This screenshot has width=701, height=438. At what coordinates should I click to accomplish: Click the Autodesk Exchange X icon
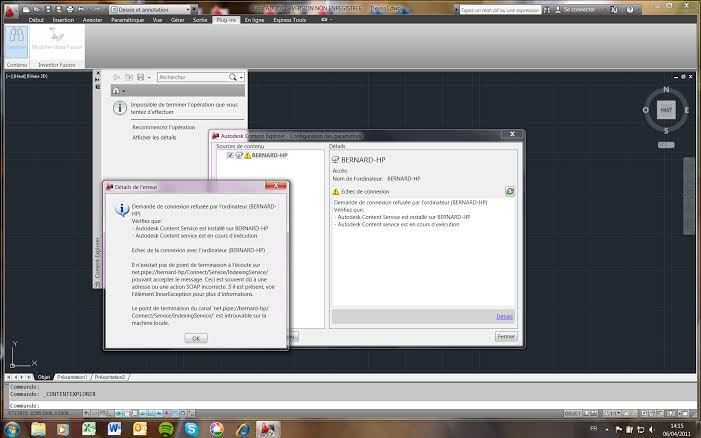coord(614,9)
